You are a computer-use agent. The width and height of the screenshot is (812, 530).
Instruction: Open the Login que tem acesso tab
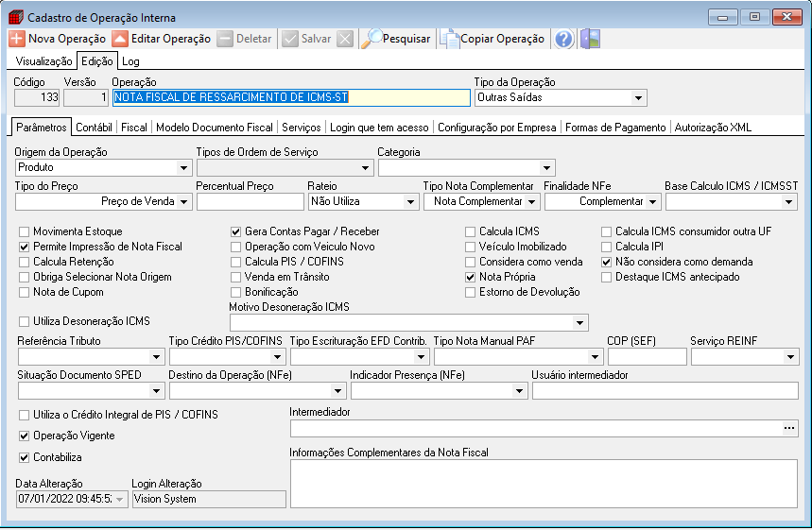pyautogui.click(x=379, y=128)
